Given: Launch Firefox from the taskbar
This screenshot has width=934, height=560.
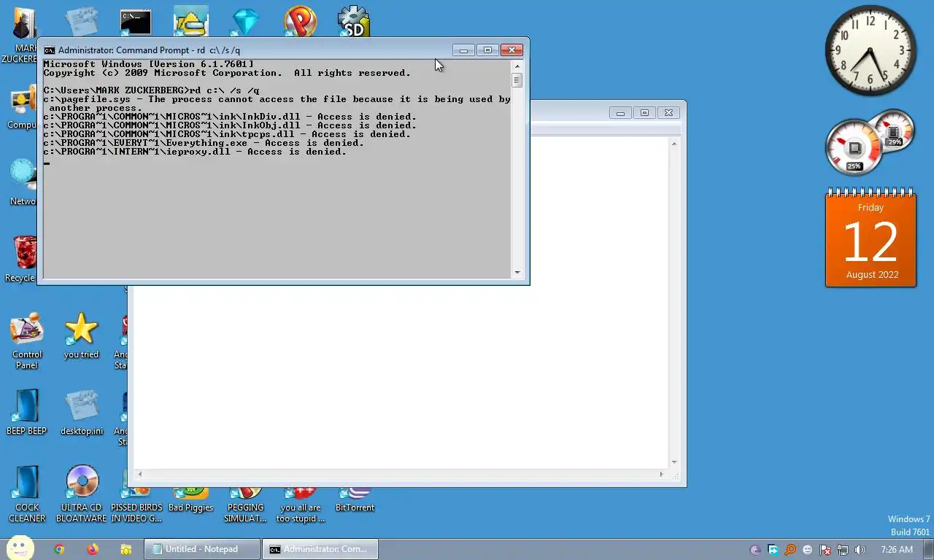Looking at the screenshot, I should [x=93, y=549].
